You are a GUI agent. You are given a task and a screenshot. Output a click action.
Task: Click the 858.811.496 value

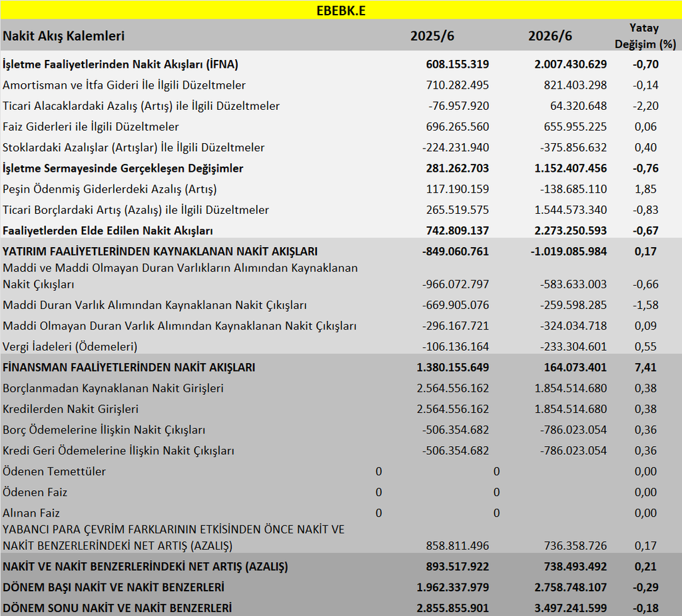click(457, 546)
